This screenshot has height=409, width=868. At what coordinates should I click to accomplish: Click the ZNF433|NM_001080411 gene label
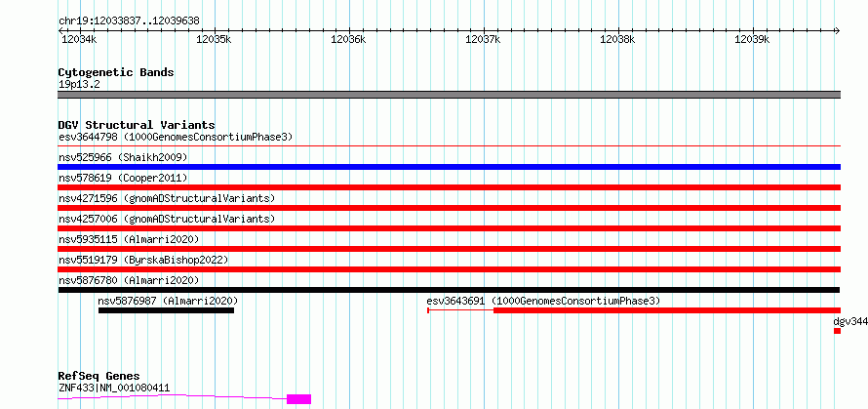[x=114, y=388]
